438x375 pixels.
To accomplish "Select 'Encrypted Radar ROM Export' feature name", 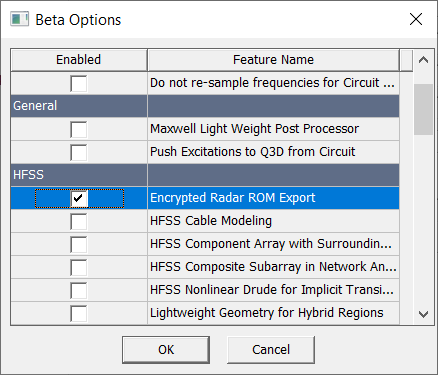I will 232,198.
